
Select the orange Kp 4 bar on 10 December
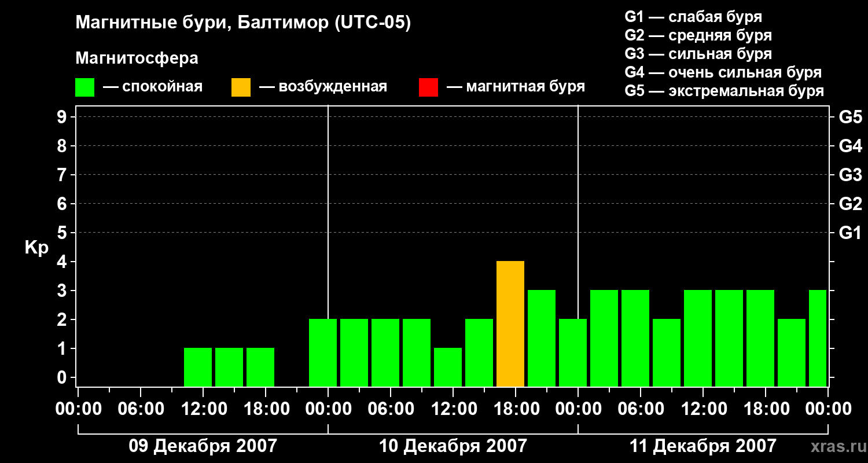pyautogui.click(x=510, y=324)
